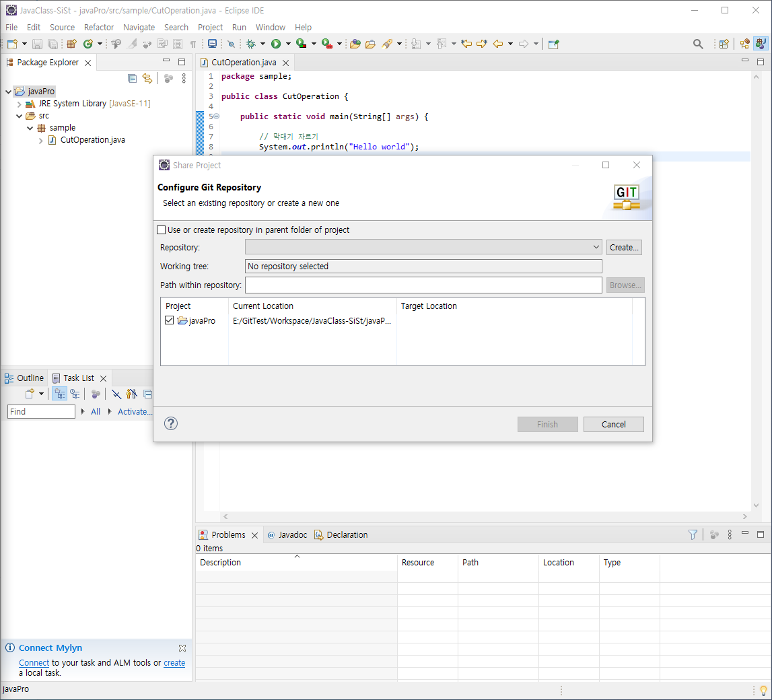
Task: Click the Create... repository button
Action: click(624, 247)
